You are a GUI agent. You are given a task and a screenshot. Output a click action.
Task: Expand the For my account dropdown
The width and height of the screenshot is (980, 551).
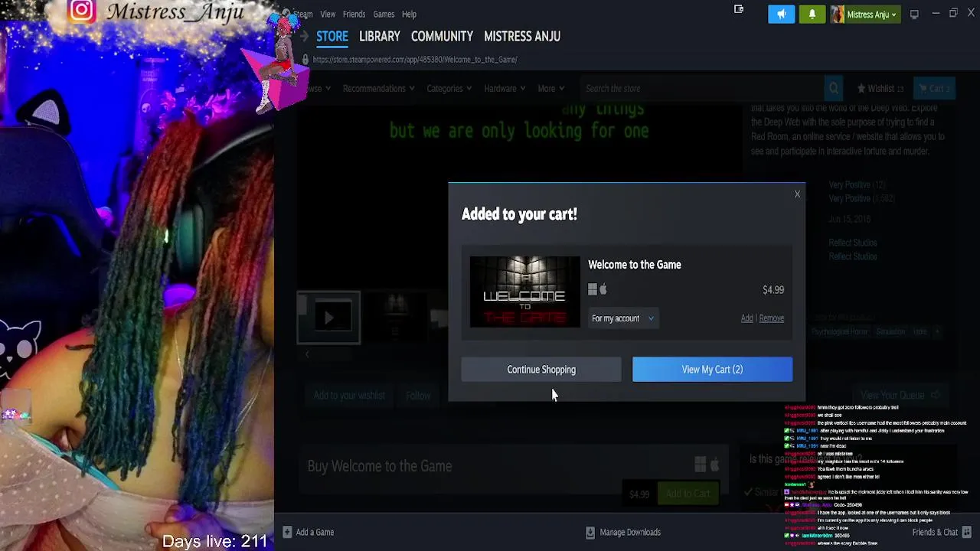click(622, 318)
